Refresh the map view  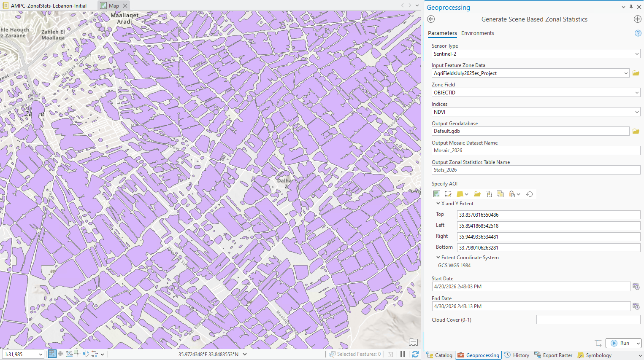point(415,354)
